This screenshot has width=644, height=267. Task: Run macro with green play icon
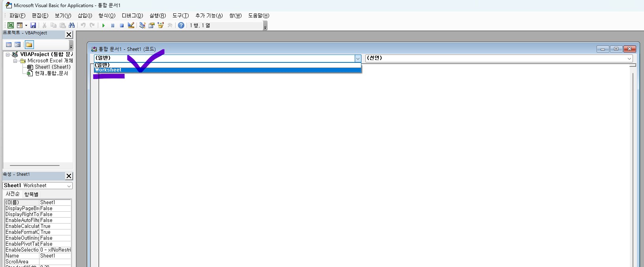click(x=103, y=25)
